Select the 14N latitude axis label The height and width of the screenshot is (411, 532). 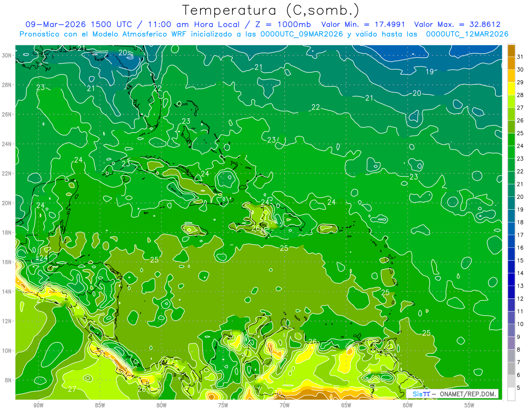(x=7, y=291)
